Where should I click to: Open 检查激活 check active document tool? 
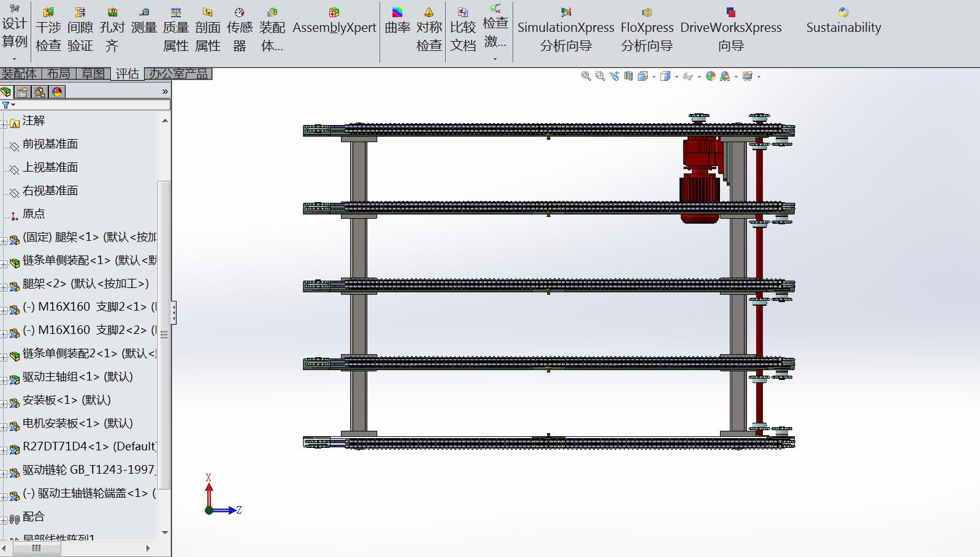pos(496,26)
